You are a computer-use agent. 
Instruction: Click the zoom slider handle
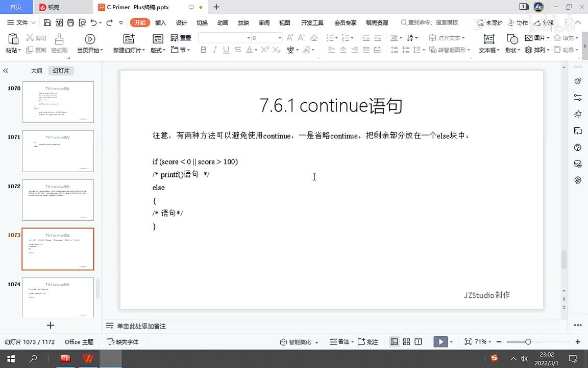pyautogui.click(x=528, y=342)
